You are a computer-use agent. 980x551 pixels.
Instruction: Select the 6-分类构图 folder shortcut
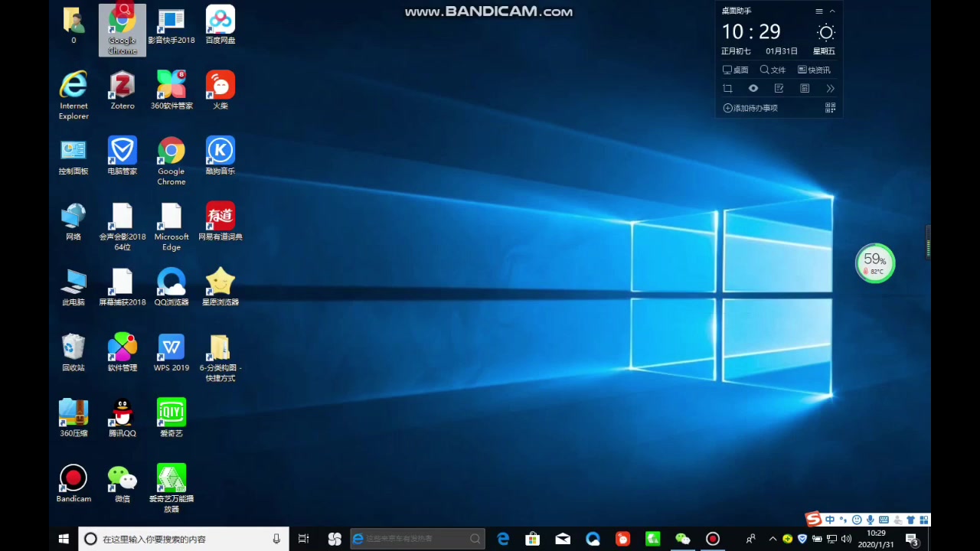click(220, 358)
